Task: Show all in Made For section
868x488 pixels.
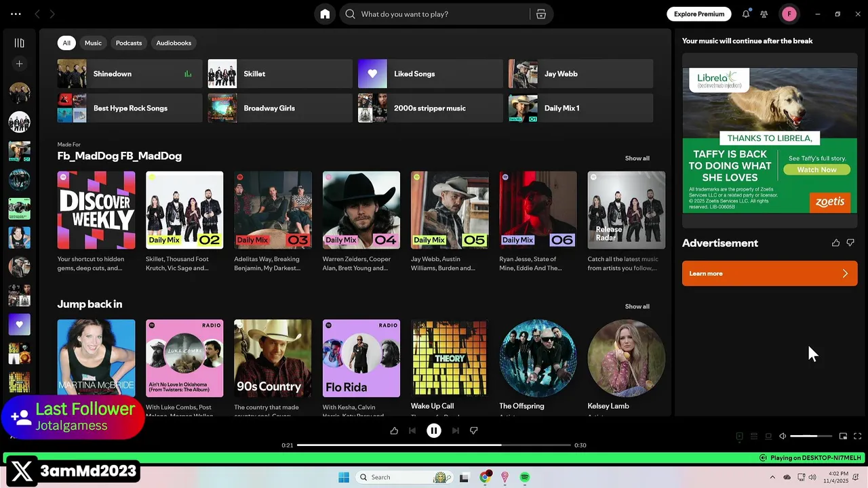Action: tap(637, 158)
